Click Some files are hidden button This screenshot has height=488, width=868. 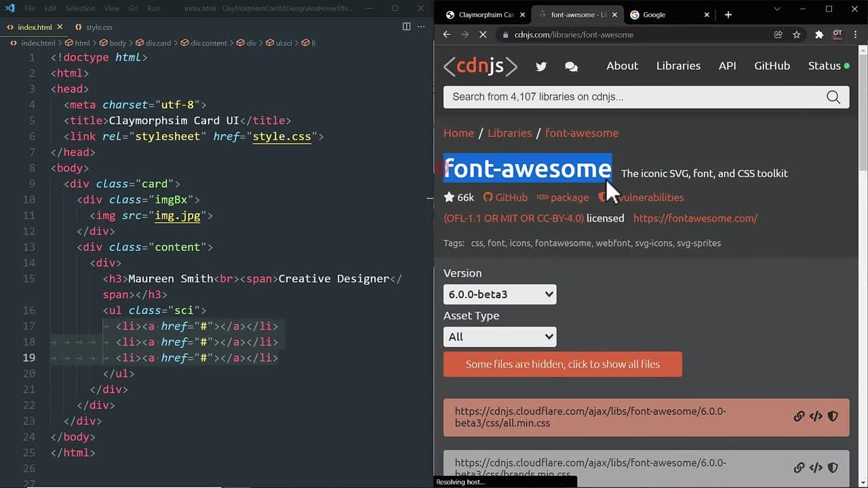[x=563, y=364]
